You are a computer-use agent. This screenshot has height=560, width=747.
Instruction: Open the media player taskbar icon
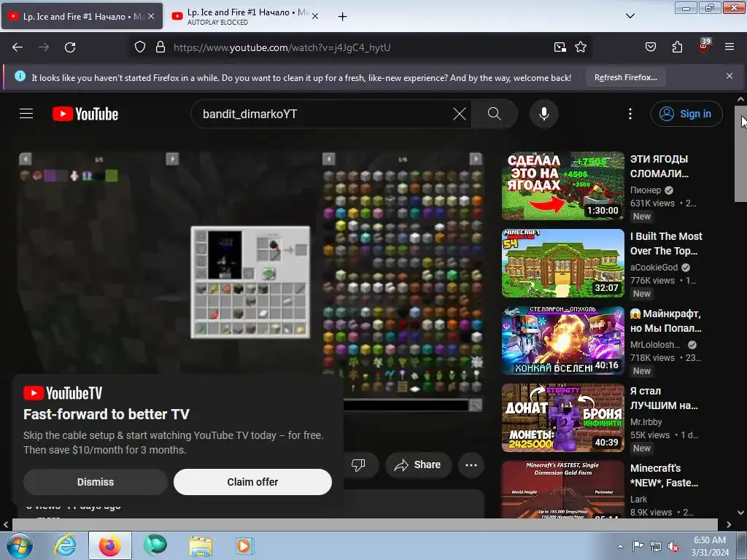pyautogui.click(x=245, y=545)
